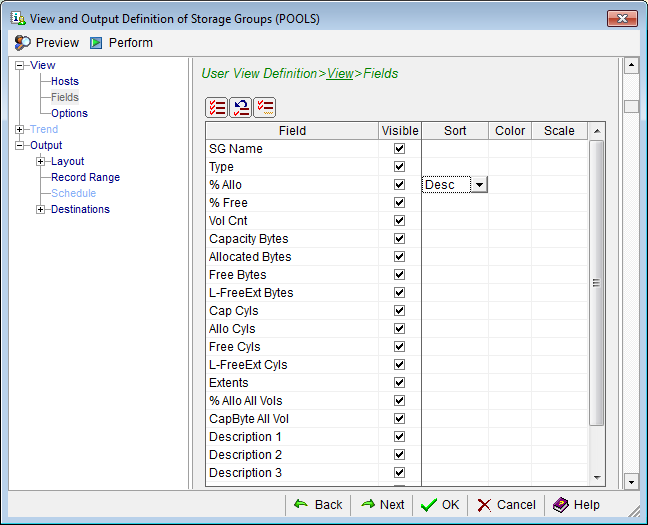Click the fields table vertical scrollbar
This screenshot has height=525, width=648.
[x=597, y=283]
